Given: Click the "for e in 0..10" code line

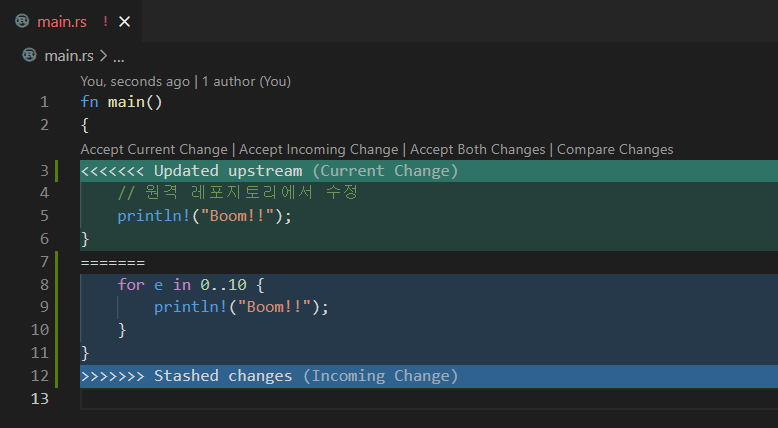Looking at the screenshot, I should 190,285.
